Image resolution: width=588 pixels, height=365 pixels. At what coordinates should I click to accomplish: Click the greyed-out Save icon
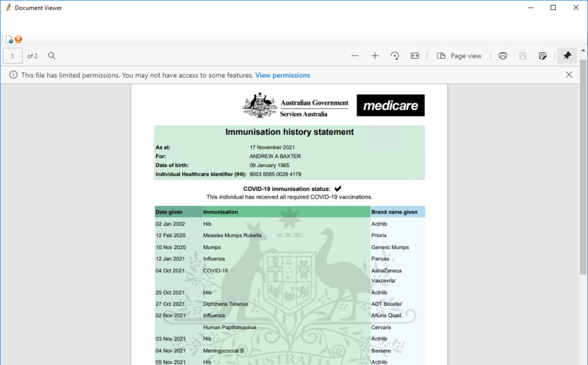[x=522, y=56]
